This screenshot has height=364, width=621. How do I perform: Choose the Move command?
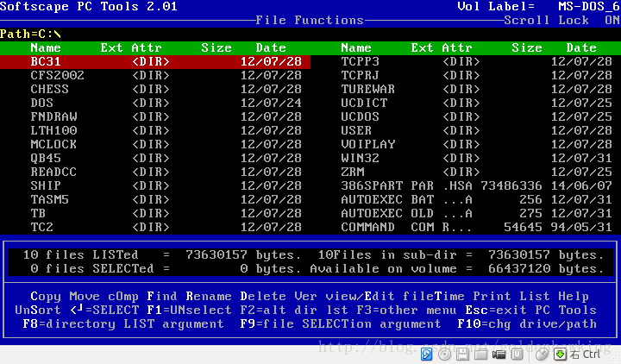point(85,296)
